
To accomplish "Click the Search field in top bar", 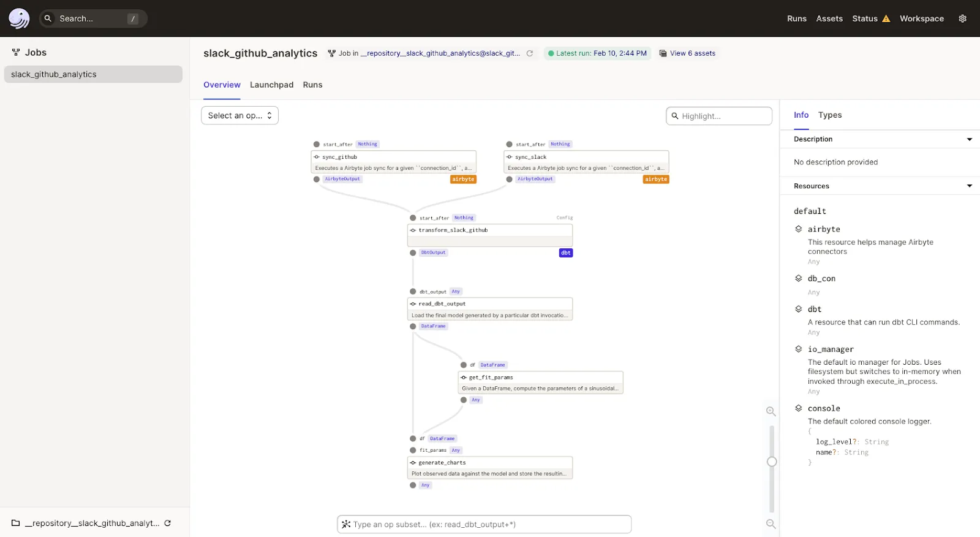I will pos(93,18).
